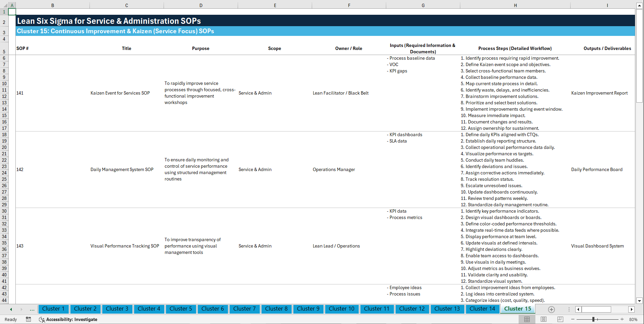Add a new sheet
The height and width of the screenshot is (324, 644).
[x=551, y=309]
